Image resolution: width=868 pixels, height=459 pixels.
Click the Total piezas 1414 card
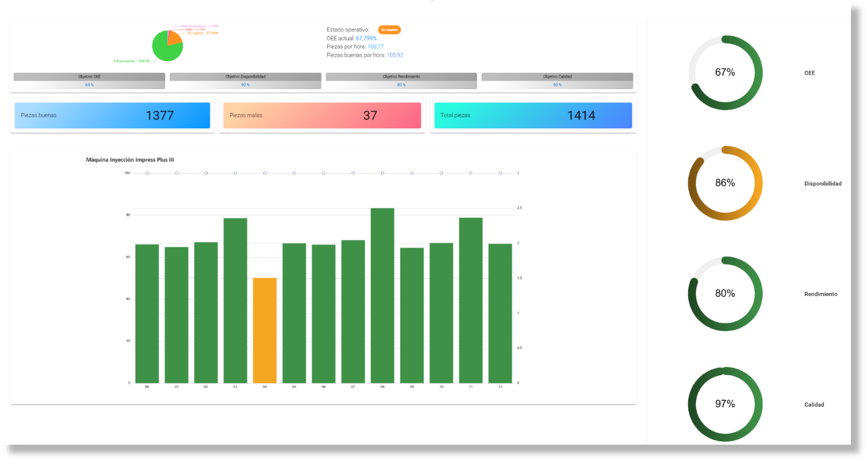(533, 116)
